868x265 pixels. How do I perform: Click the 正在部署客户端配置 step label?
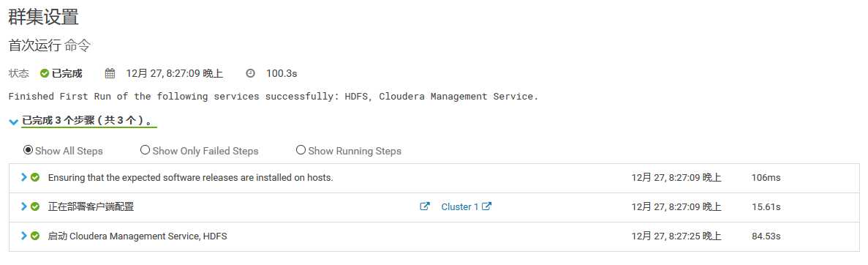click(91, 206)
